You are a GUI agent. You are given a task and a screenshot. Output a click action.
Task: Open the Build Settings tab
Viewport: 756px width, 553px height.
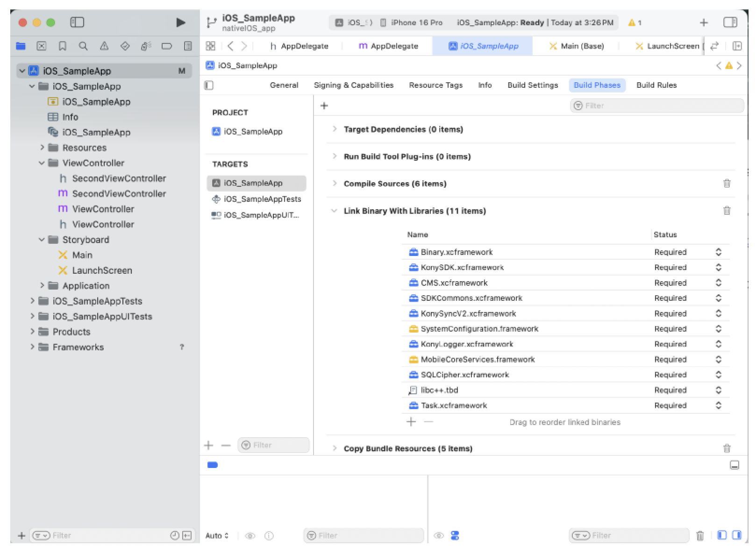pos(533,85)
